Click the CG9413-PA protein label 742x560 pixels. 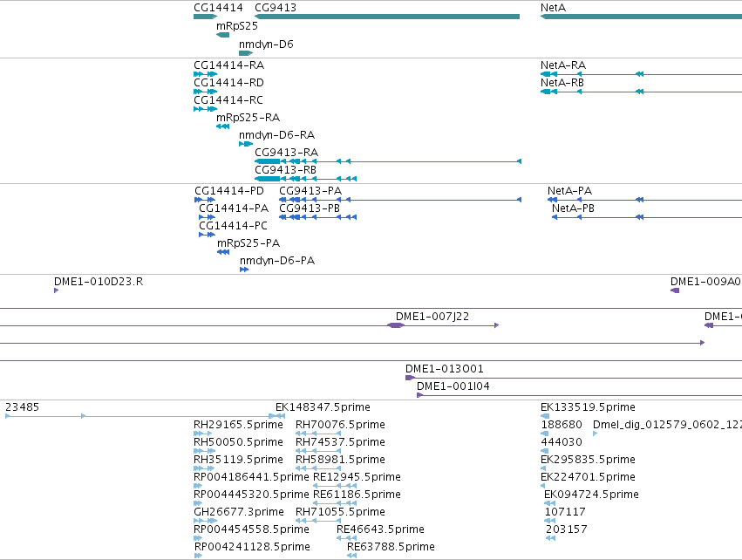pyautogui.click(x=310, y=191)
